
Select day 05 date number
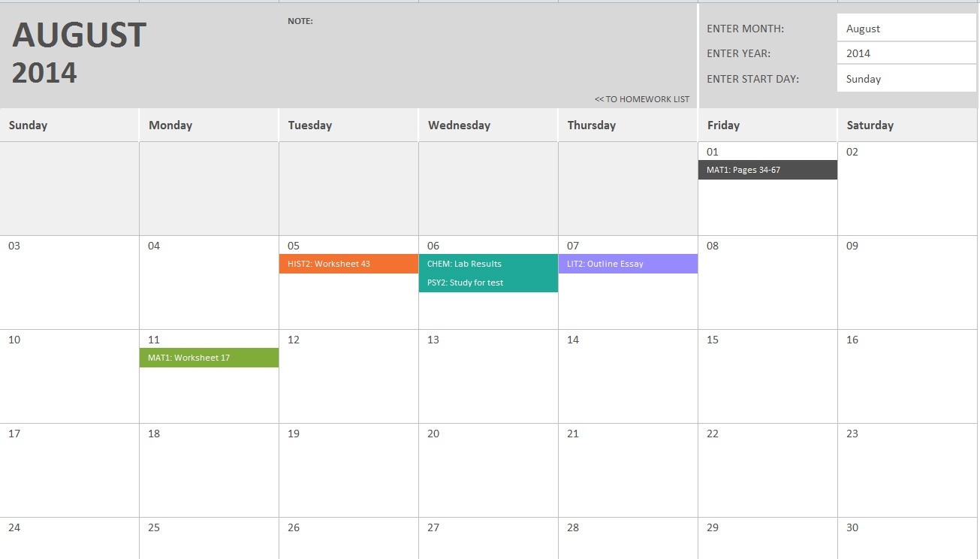tap(294, 246)
